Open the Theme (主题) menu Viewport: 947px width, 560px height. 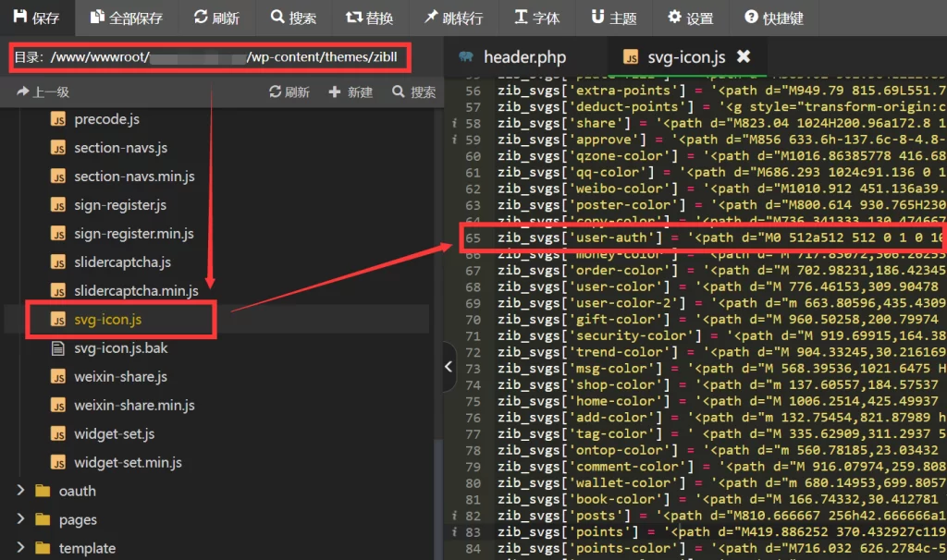(614, 18)
